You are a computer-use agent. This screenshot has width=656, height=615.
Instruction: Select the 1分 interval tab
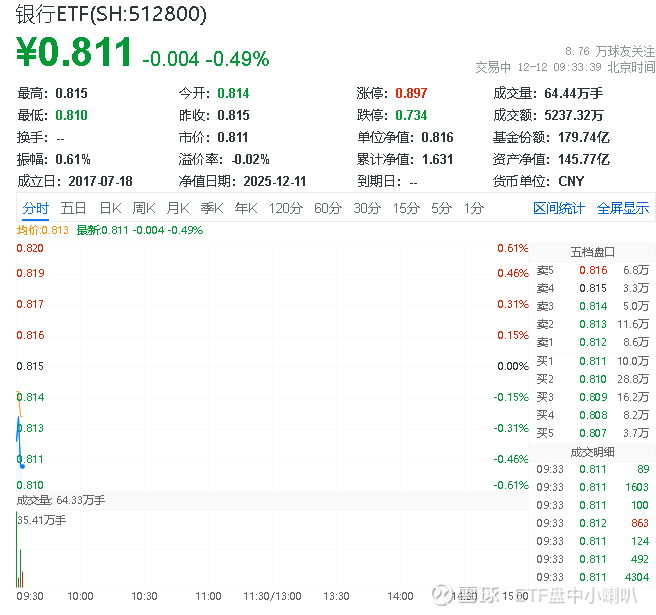click(x=474, y=208)
